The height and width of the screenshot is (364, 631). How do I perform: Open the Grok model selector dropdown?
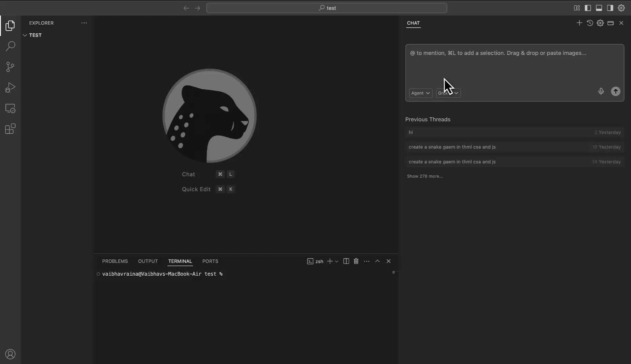(x=448, y=93)
